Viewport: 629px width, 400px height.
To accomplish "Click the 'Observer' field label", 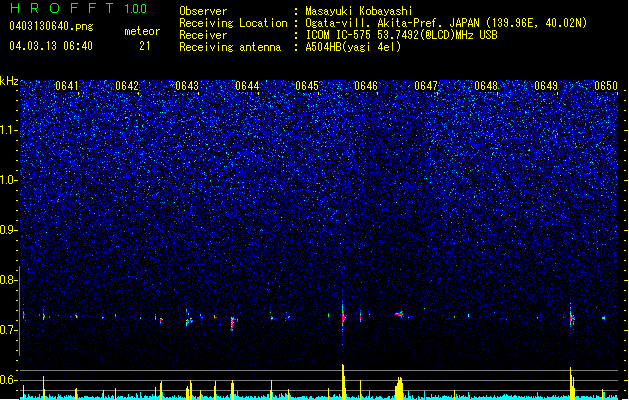I will click(x=203, y=11).
